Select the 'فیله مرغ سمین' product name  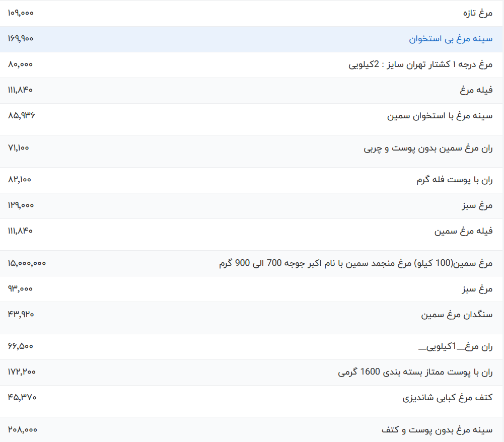point(464,231)
